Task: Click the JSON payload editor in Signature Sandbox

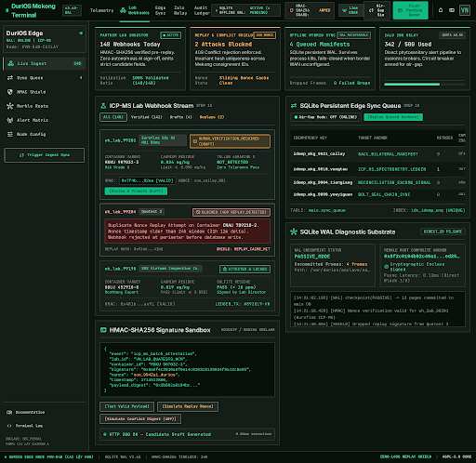Action: pyautogui.click(x=187, y=370)
